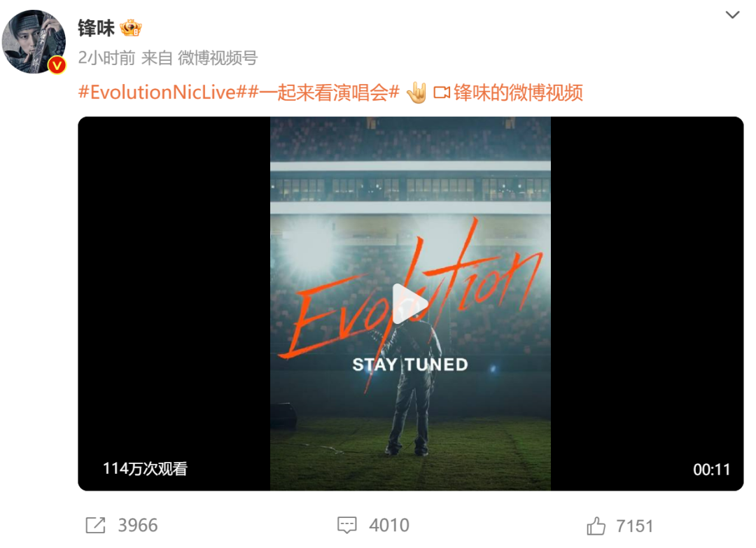Click the comment bubble icon
756x548 pixels.
point(347,526)
